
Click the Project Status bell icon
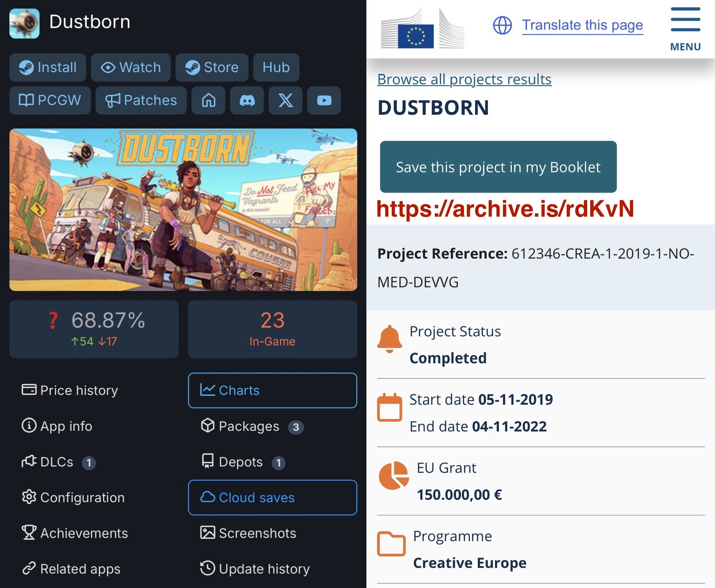[389, 339]
